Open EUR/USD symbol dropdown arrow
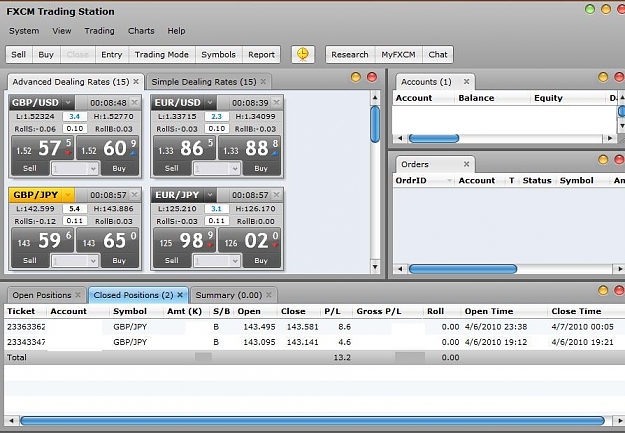Screen dimensions: 625x433 pos(210,102)
